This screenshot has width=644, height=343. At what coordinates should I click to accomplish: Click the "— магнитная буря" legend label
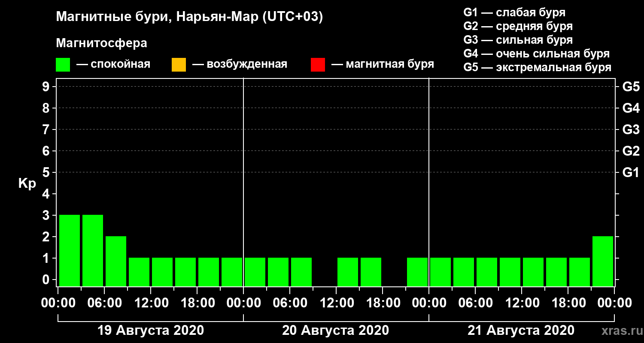[x=383, y=64]
